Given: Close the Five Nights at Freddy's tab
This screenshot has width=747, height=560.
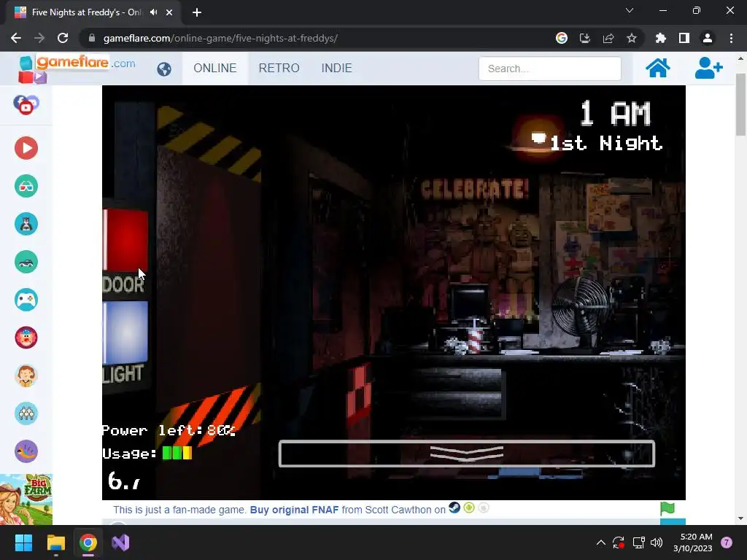Looking at the screenshot, I should pos(169,12).
